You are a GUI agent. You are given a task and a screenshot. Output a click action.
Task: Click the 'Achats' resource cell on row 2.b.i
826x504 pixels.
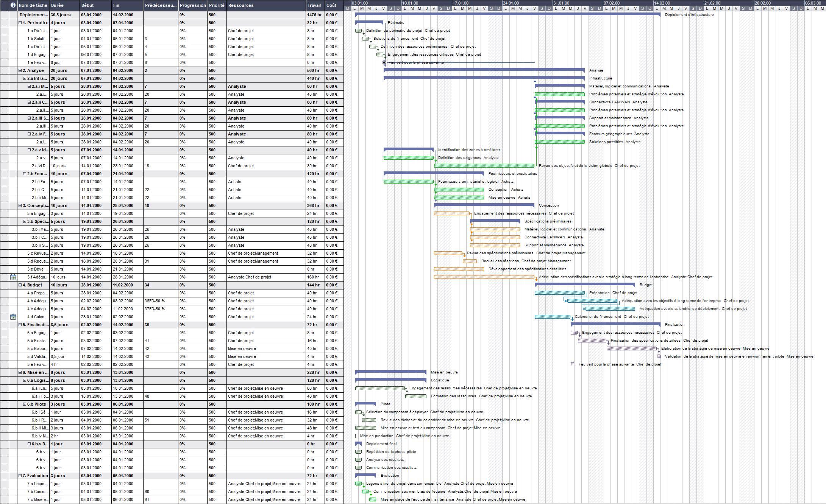point(266,182)
